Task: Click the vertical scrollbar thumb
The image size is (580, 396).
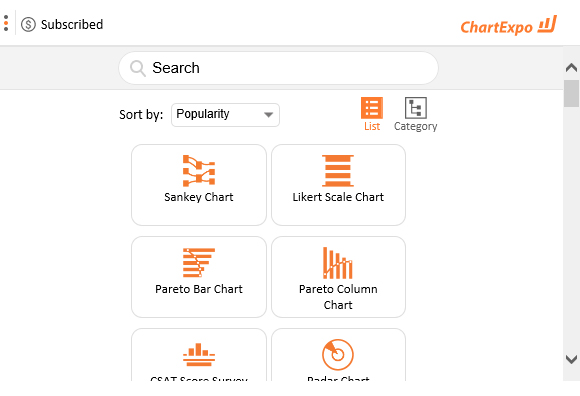Action: tap(571, 94)
